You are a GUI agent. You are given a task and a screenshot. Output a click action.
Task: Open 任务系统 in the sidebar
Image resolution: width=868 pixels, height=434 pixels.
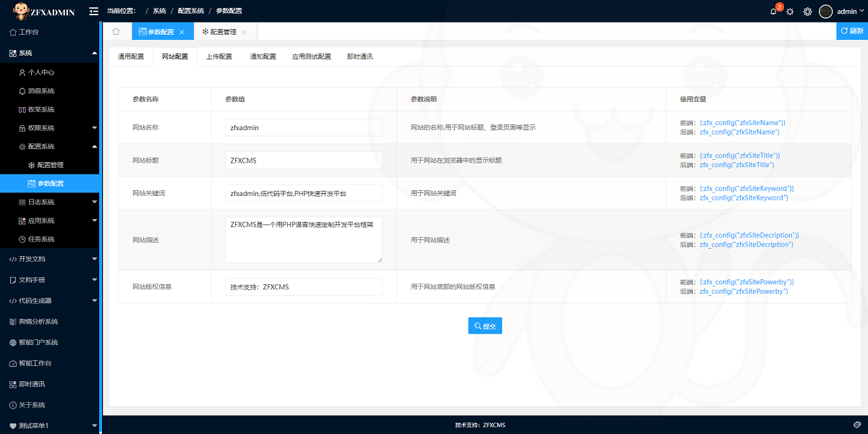click(50, 239)
